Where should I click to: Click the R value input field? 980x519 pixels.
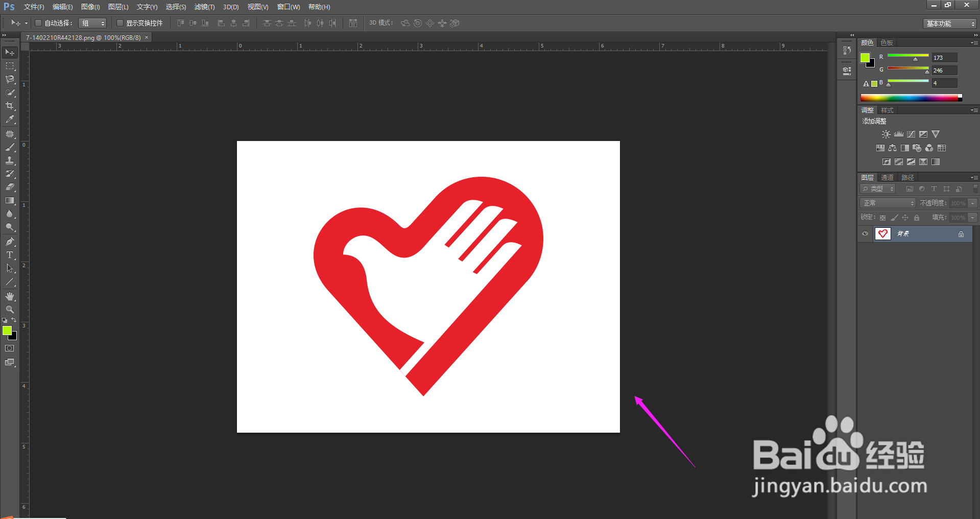point(944,58)
